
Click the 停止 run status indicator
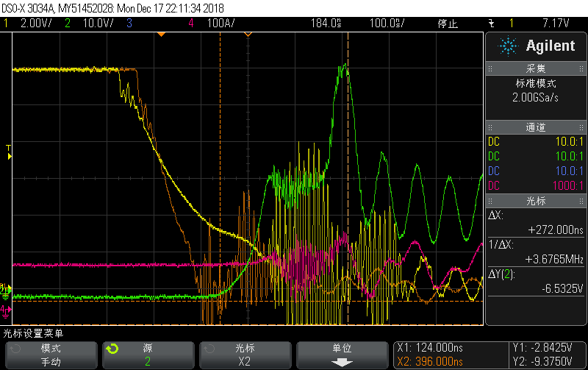pyautogui.click(x=448, y=24)
